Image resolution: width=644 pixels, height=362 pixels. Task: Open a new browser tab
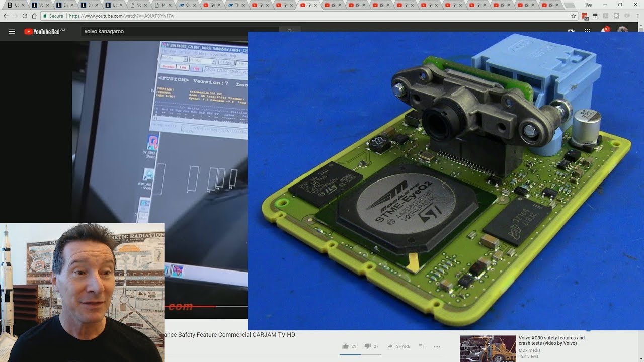pyautogui.click(x=569, y=5)
